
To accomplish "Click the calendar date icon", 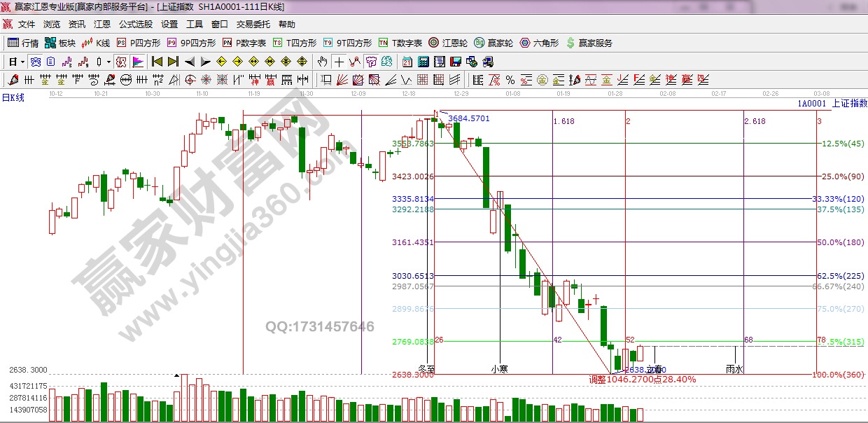I will click(x=407, y=62).
